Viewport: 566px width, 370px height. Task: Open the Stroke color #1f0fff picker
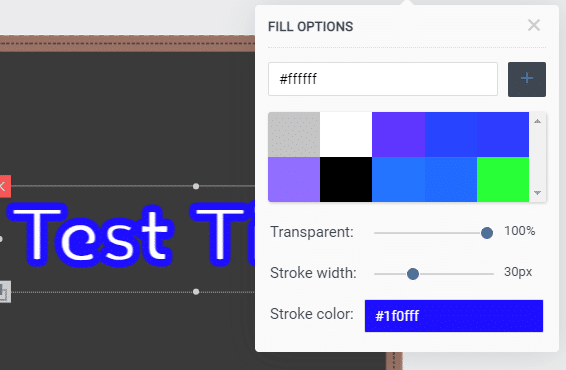tap(454, 316)
